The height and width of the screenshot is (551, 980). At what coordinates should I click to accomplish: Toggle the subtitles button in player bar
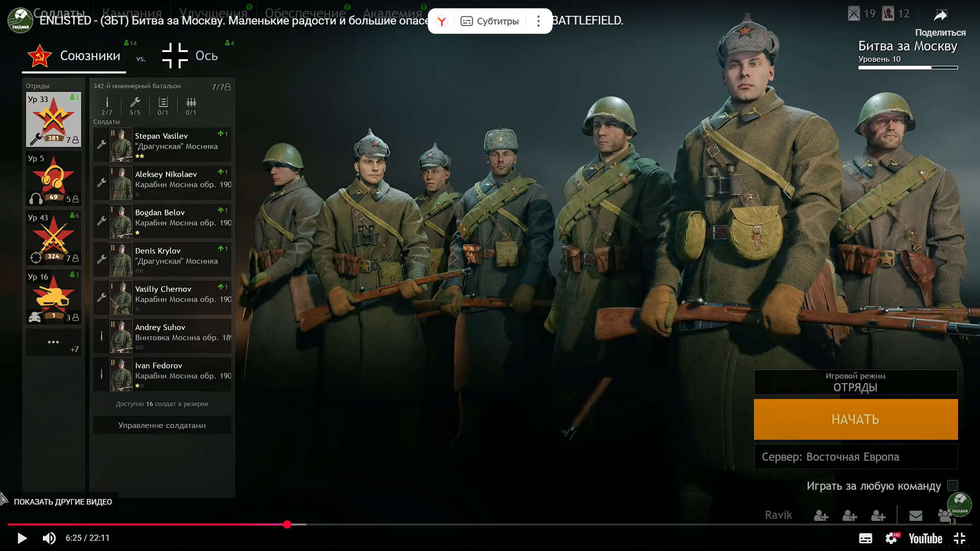pos(865,538)
